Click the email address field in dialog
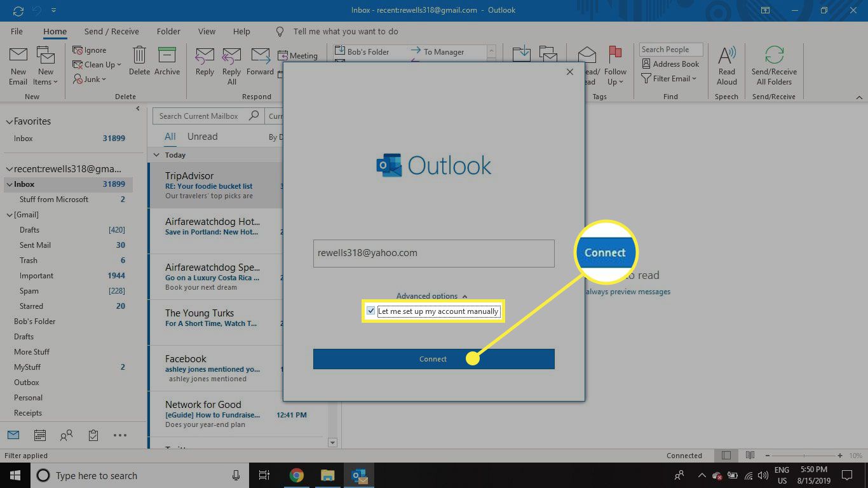The width and height of the screenshot is (868, 488). (x=433, y=253)
